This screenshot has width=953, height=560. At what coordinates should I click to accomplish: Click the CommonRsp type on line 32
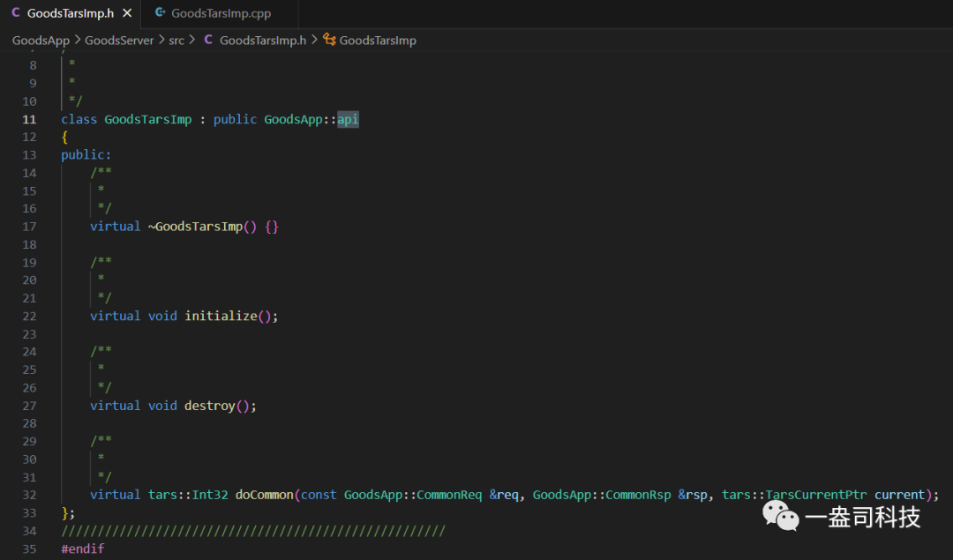click(638, 495)
